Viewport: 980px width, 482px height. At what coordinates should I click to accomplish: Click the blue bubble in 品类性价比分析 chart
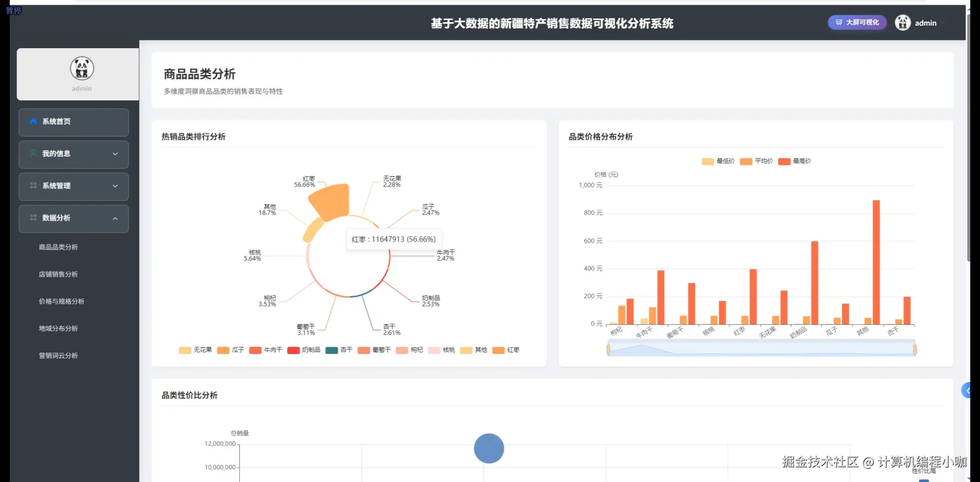pyautogui.click(x=489, y=448)
